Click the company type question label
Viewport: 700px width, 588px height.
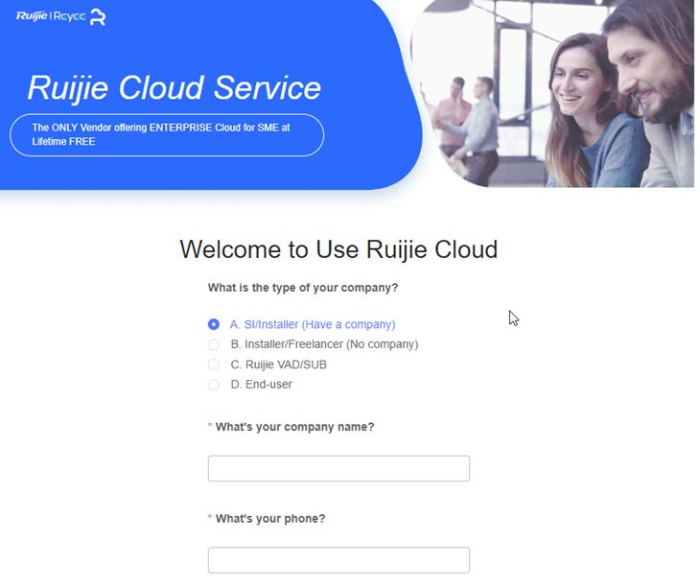(x=303, y=288)
